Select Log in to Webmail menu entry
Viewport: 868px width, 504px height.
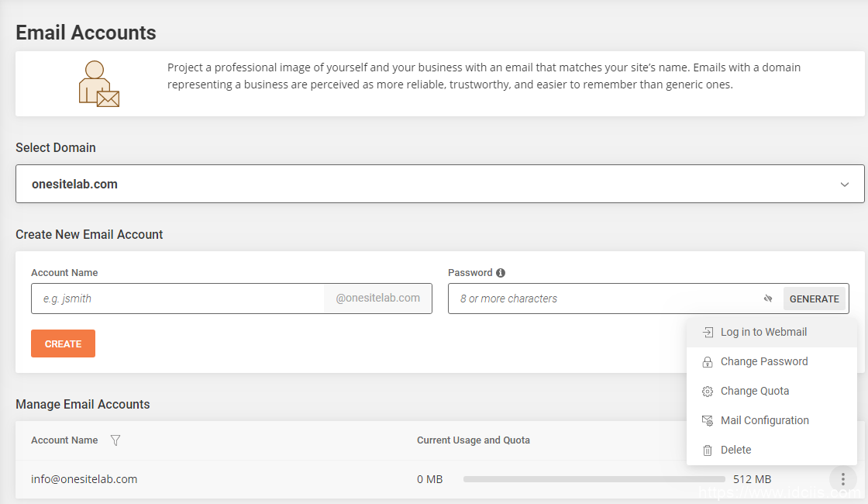763,332
